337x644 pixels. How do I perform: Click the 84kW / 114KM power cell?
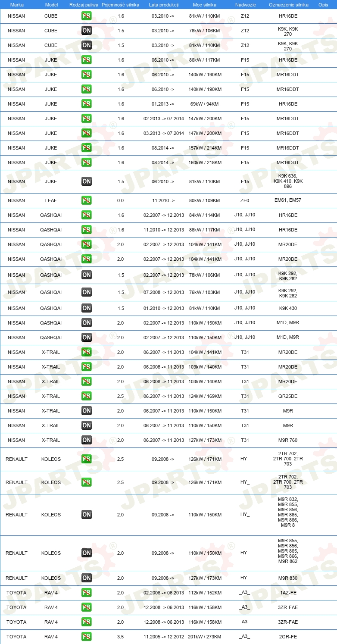click(205, 215)
